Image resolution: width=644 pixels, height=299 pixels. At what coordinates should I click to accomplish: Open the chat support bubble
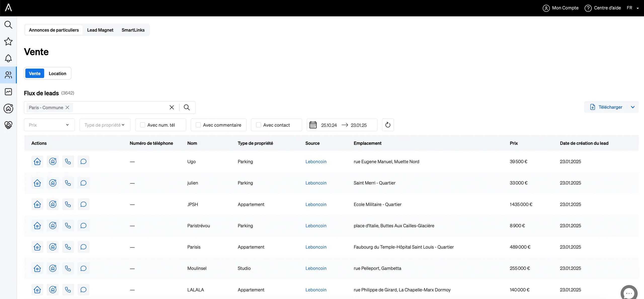(629, 292)
